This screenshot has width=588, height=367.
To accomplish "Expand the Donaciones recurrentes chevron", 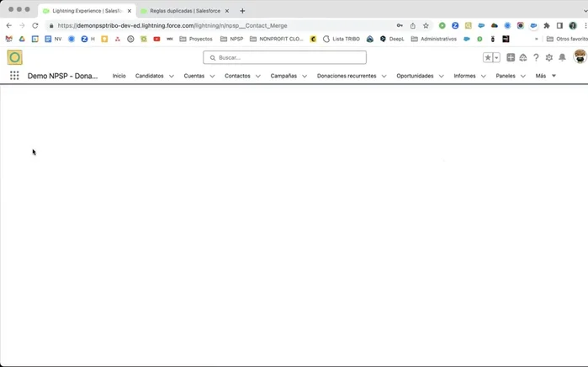I will (384, 76).
